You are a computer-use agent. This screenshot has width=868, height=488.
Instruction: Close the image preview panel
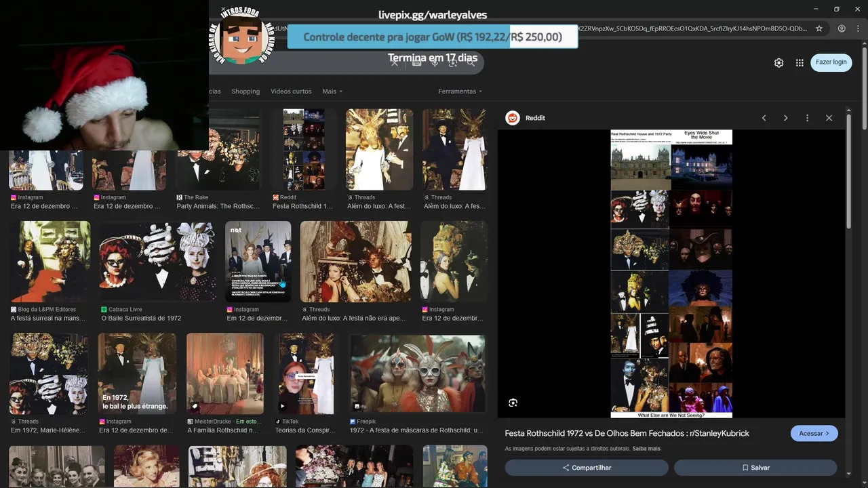(x=829, y=118)
